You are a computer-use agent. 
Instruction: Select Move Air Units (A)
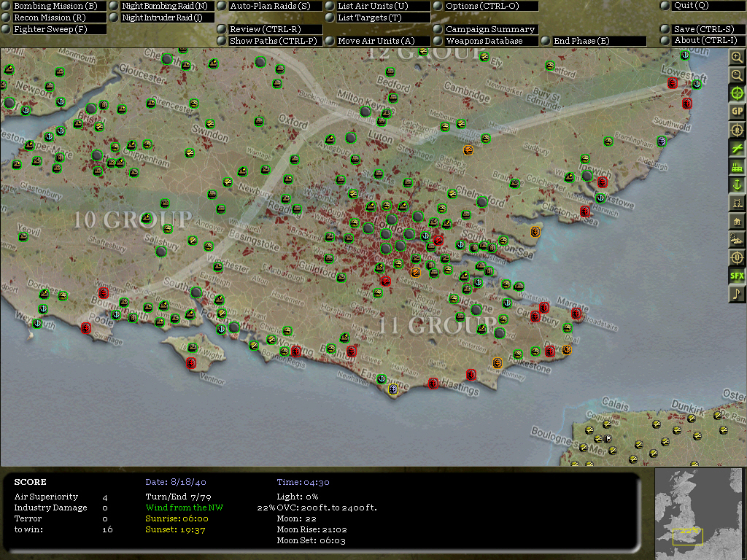[379, 41]
